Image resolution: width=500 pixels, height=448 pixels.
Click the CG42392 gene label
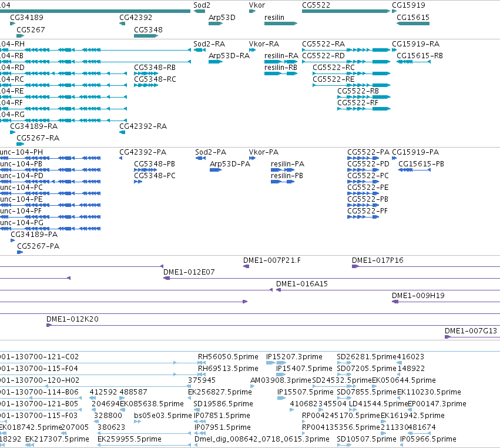136,17
